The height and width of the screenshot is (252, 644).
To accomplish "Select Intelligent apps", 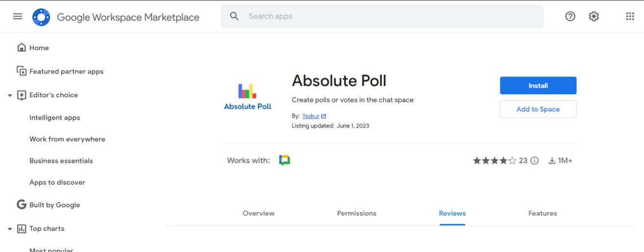I will [54, 118].
